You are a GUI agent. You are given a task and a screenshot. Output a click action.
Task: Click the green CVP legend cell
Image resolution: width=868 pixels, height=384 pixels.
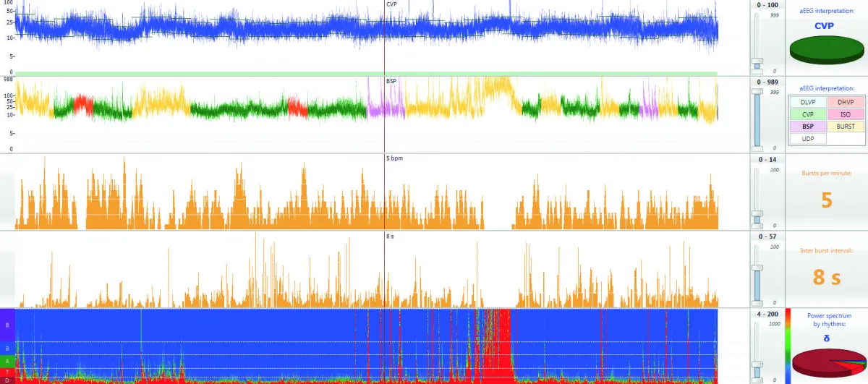point(808,114)
